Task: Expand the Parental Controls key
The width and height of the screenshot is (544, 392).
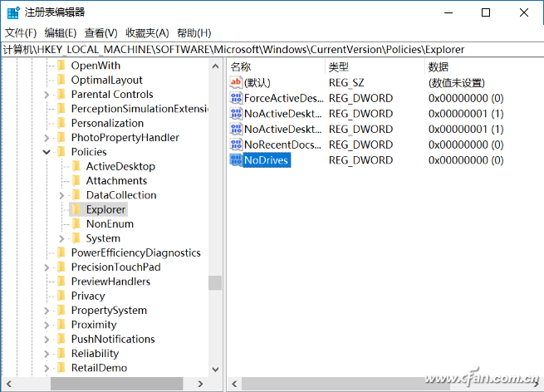Action: pyautogui.click(x=47, y=95)
